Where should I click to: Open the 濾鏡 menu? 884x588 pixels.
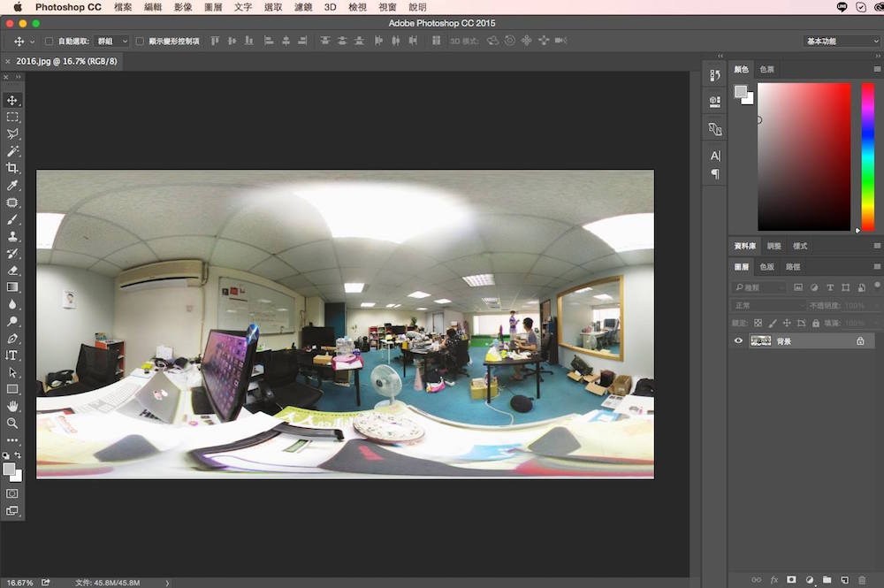[303, 7]
